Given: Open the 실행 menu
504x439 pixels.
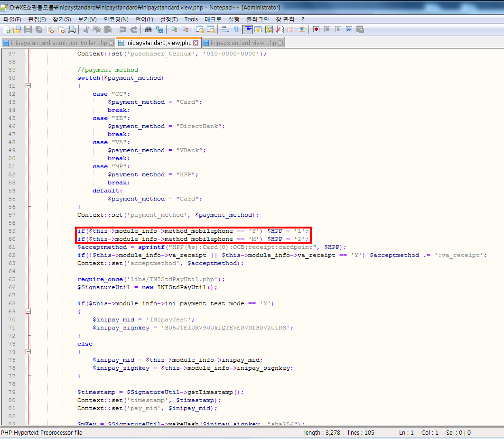Looking at the screenshot, I should (233, 19).
